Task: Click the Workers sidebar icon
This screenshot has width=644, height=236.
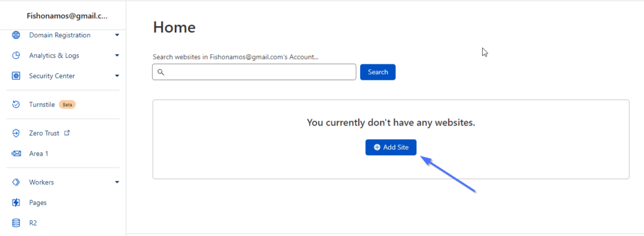Action: point(16,182)
